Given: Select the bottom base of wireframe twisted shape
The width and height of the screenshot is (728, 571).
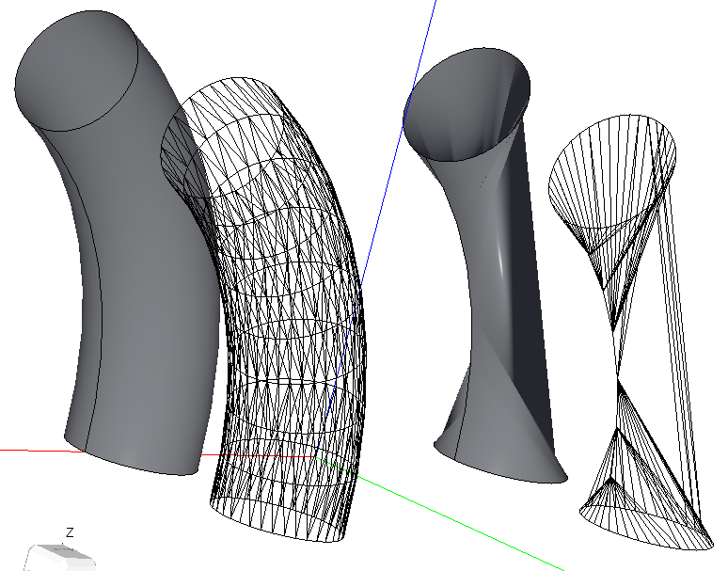Looking at the screenshot, I should [649, 527].
